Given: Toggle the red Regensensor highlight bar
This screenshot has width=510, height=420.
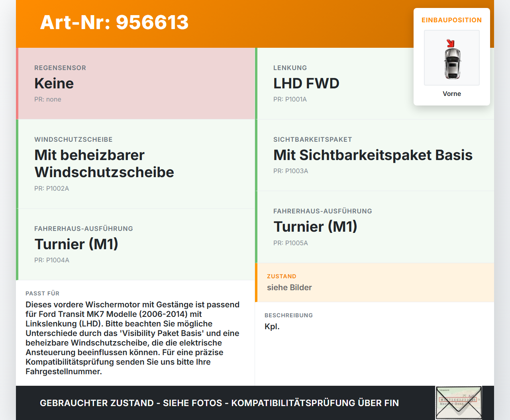Looking at the screenshot, I should [x=17, y=83].
